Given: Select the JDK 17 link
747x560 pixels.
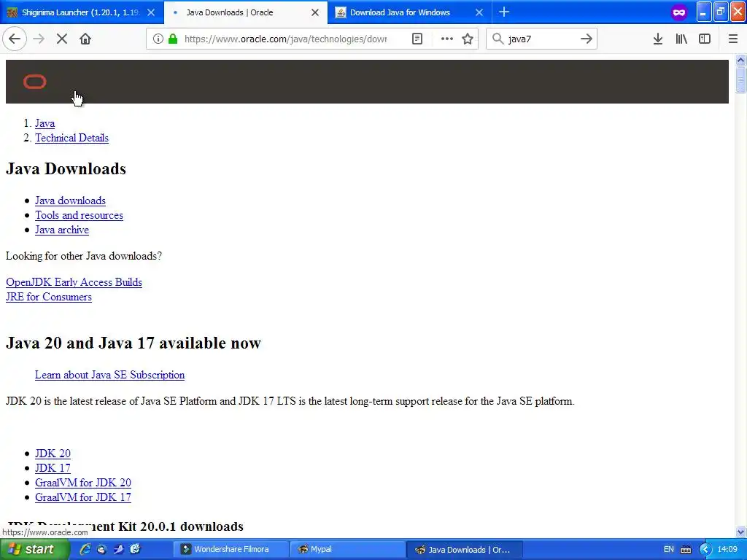Looking at the screenshot, I should click(53, 468).
